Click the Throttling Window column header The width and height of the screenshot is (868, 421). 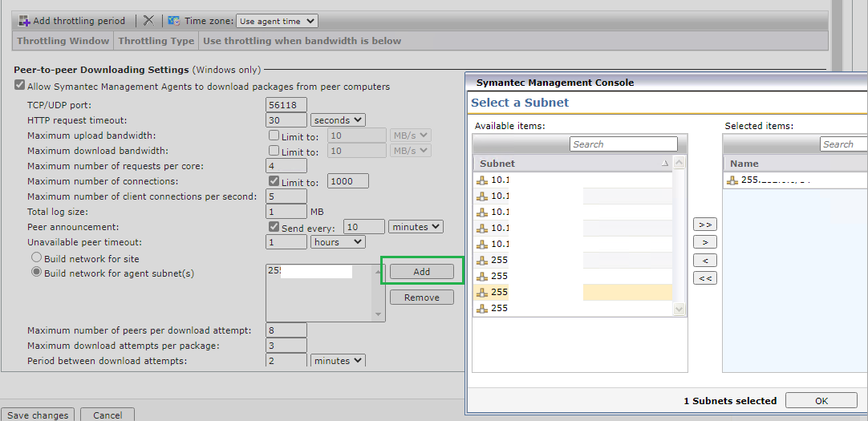pyautogui.click(x=63, y=41)
